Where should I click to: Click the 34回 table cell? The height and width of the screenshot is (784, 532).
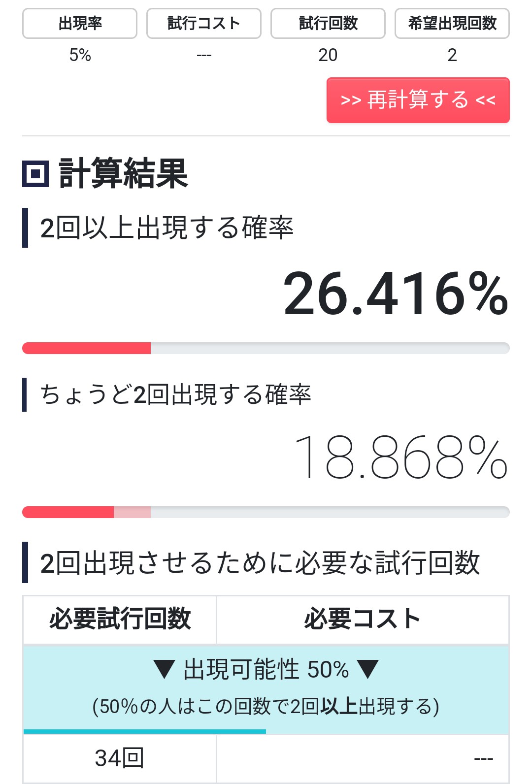[x=120, y=758]
